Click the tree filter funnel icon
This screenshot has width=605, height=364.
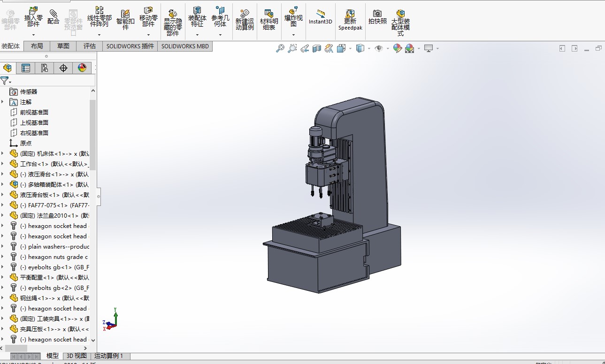click(x=4, y=80)
